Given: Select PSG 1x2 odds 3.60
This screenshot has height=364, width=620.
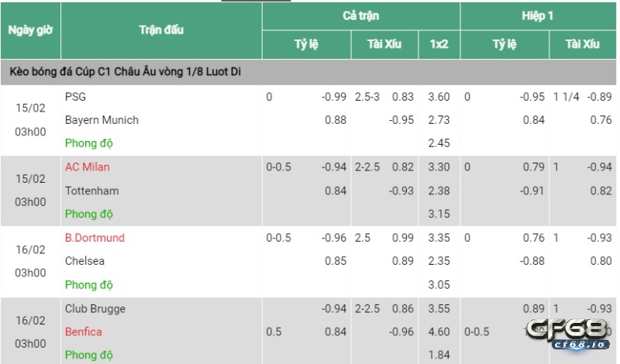Looking at the screenshot, I should (439, 97).
